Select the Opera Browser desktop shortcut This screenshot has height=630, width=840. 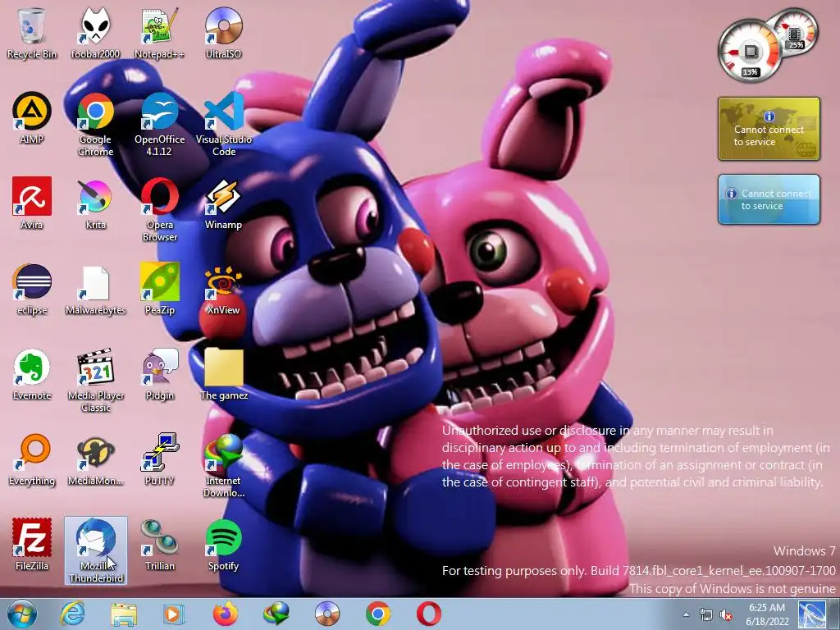[x=159, y=209]
